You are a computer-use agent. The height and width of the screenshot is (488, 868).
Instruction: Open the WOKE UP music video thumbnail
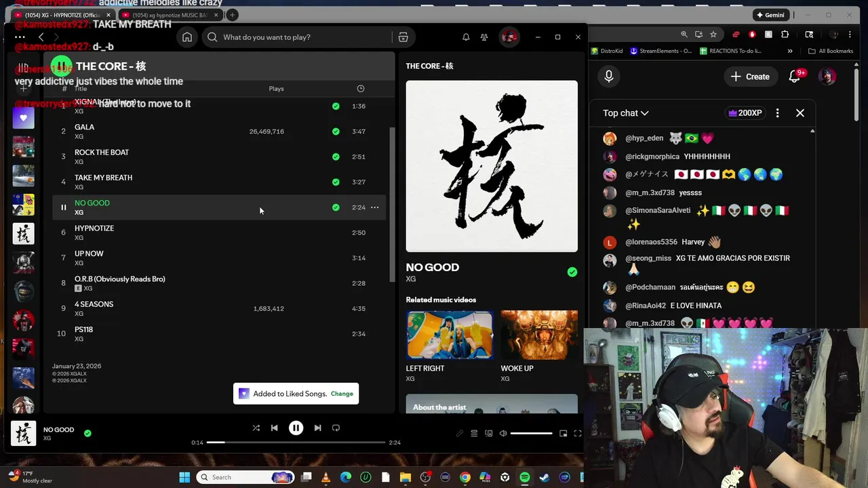(x=539, y=334)
